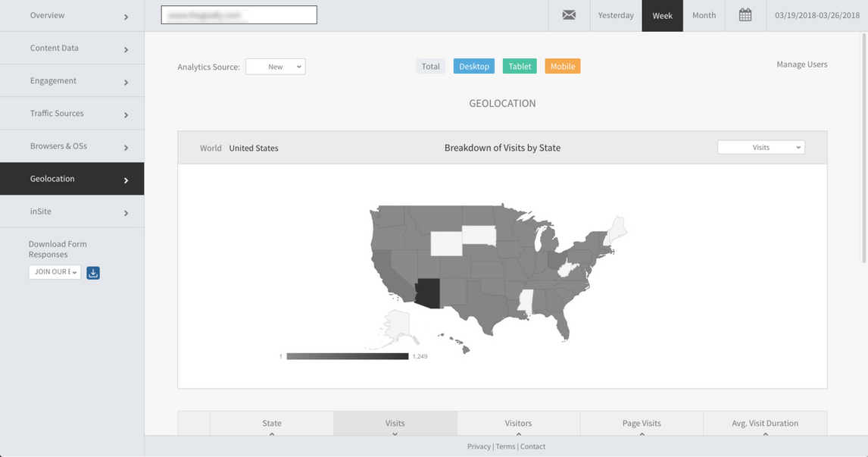
Task: Expand the Overview menu chevron arrow
Action: [126, 17]
